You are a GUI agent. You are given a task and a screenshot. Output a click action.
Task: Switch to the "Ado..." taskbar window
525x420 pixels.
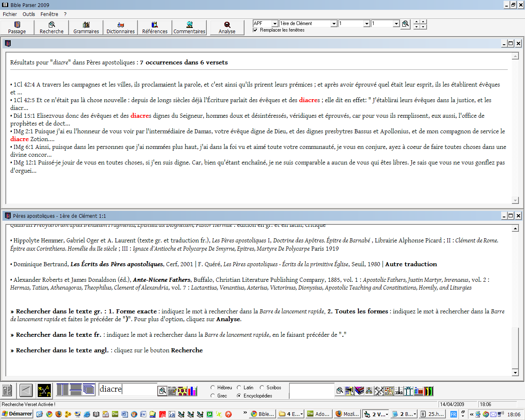(319, 414)
